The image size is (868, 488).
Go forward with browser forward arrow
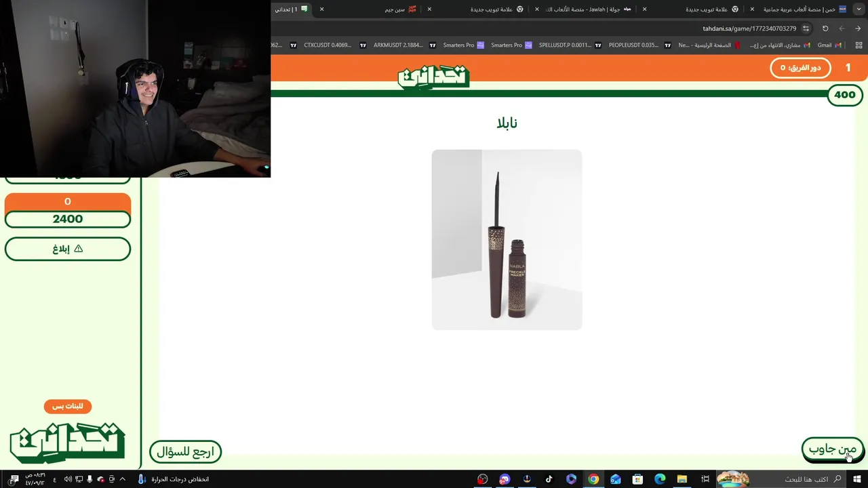(842, 28)
